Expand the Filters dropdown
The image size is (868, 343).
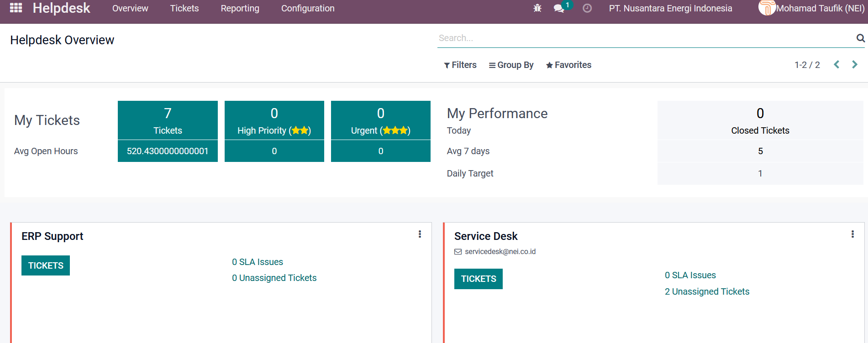460,65
